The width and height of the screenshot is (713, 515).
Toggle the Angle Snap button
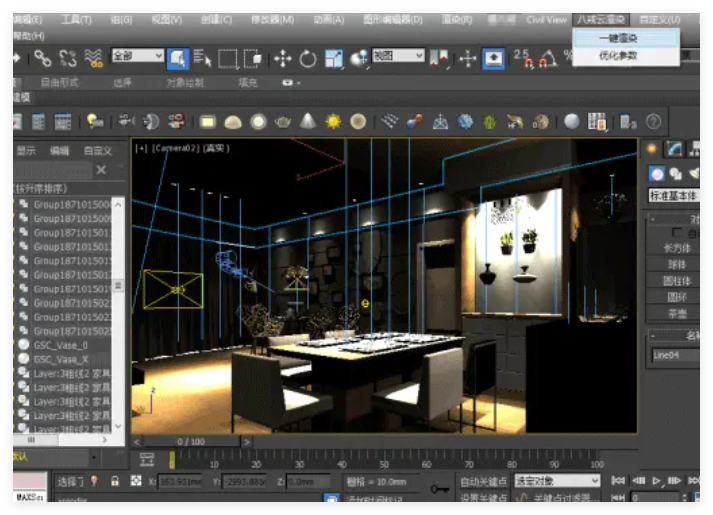click(548, 59)
